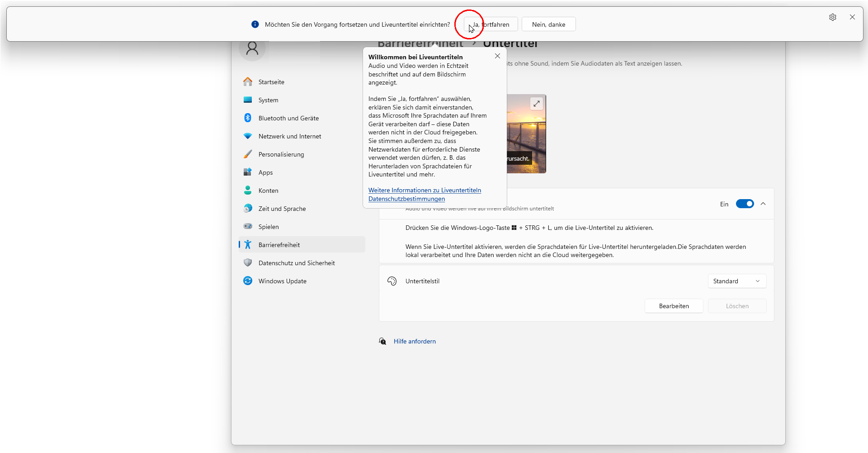Click "Ja, fortfahren" to set up live captions

[x=491, y=24]
